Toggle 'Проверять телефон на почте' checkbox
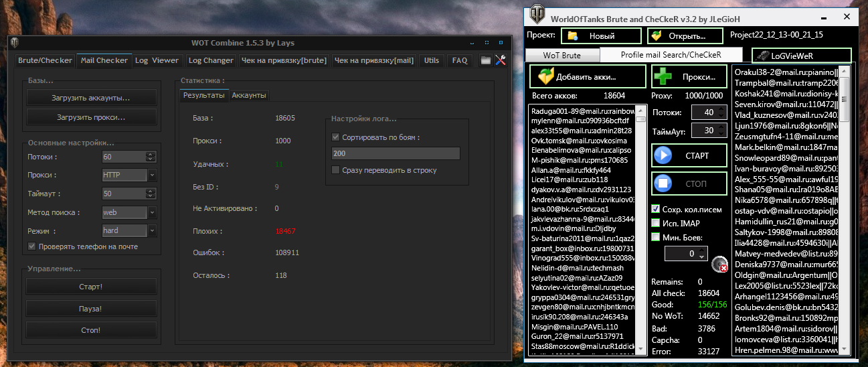This screenshot has width=868, height=367. pos(31,246)
